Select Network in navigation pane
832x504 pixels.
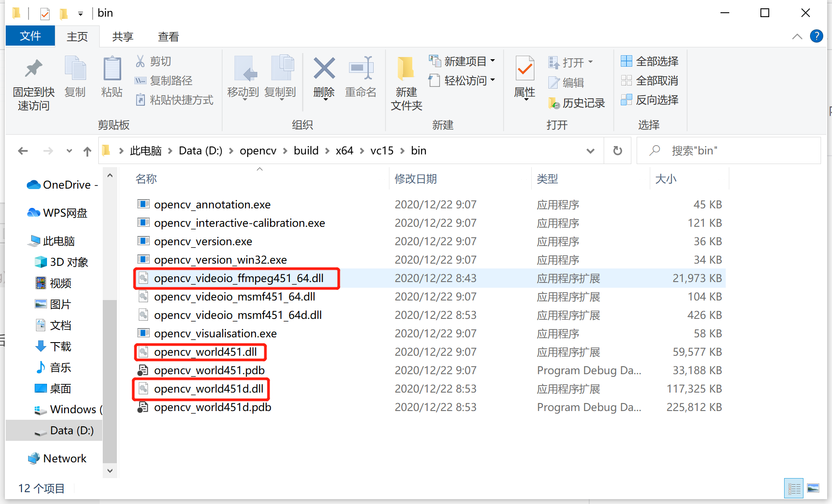coord(57,459)
